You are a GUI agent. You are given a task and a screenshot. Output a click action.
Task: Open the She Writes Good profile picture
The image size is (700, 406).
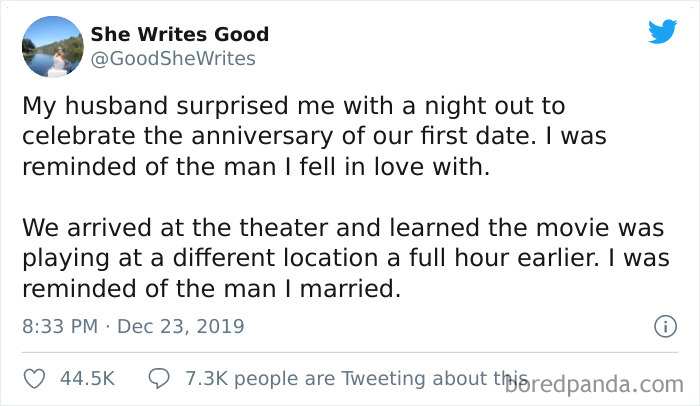pyautogui.click(x=52, y=47)
